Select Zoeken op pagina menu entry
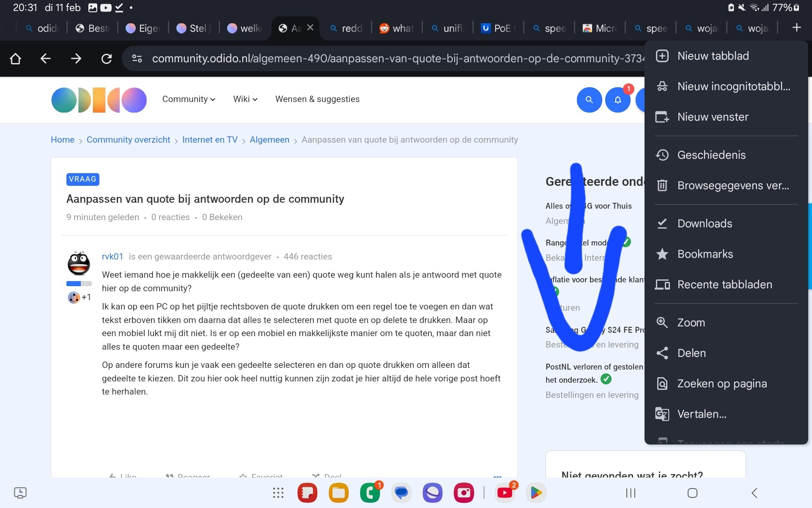 coord(726,384)
